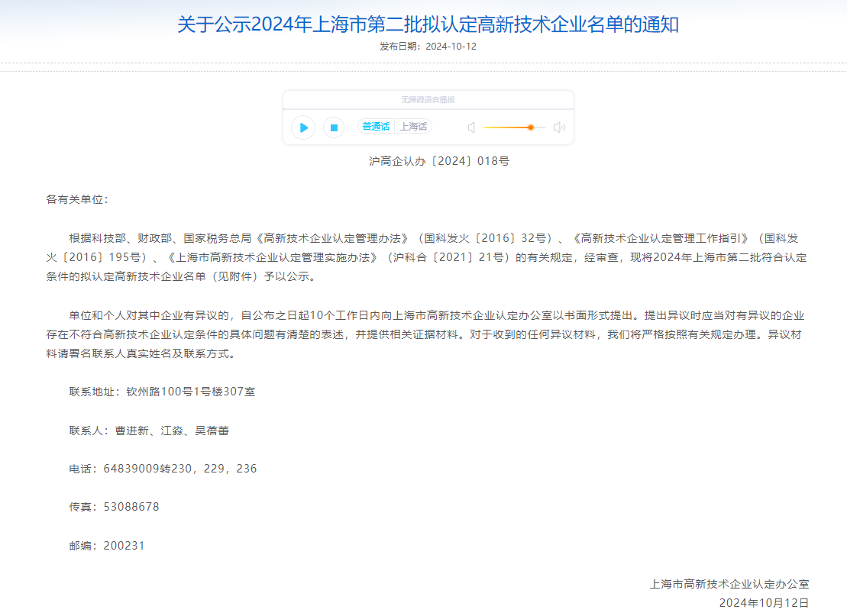Mute using the low-volume speaker icon
This screenshot has width=847, height=616.
click(x=471, y=127)
